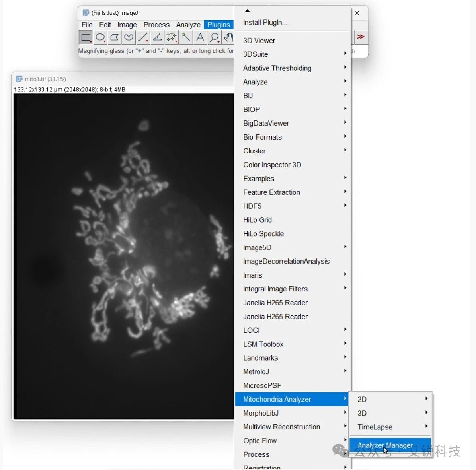
Task: Expand the HDF5 submenu
Action: pyautogui.click(x=293, y=206)
